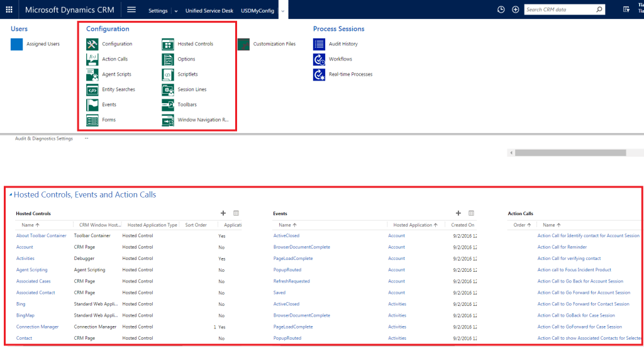Click Created On column header
This screenshot has height=348, width=644.
click(x=462, y=225)
